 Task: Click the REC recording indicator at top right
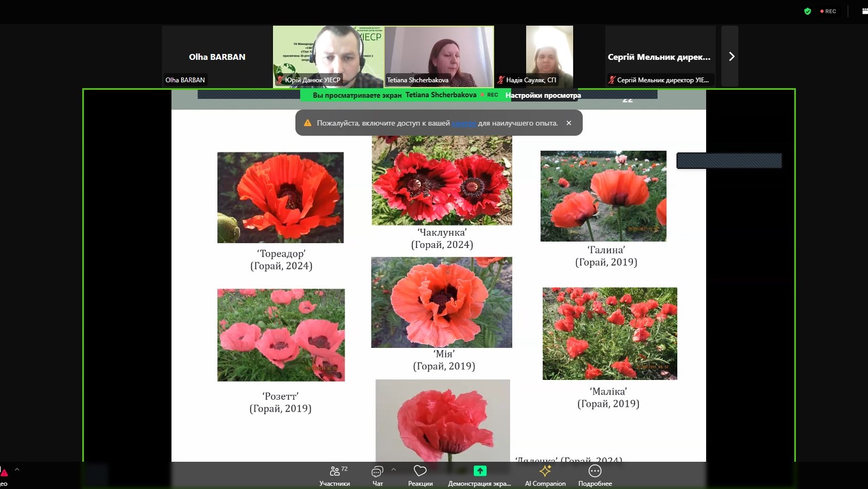[828, 11]
